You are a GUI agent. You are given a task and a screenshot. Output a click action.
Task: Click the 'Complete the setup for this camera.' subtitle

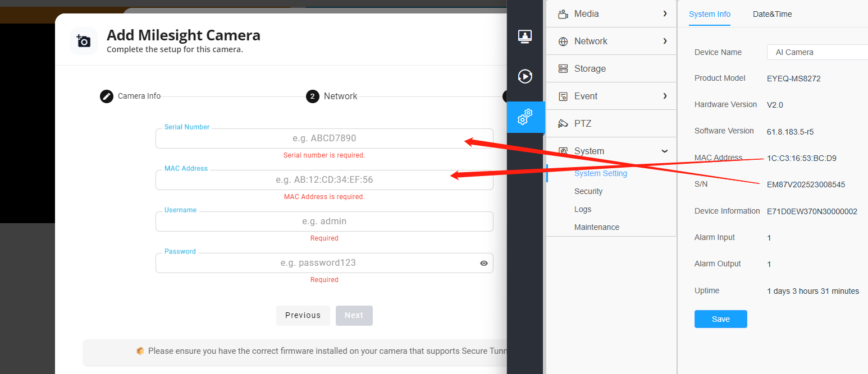click(x=175, y=49)
